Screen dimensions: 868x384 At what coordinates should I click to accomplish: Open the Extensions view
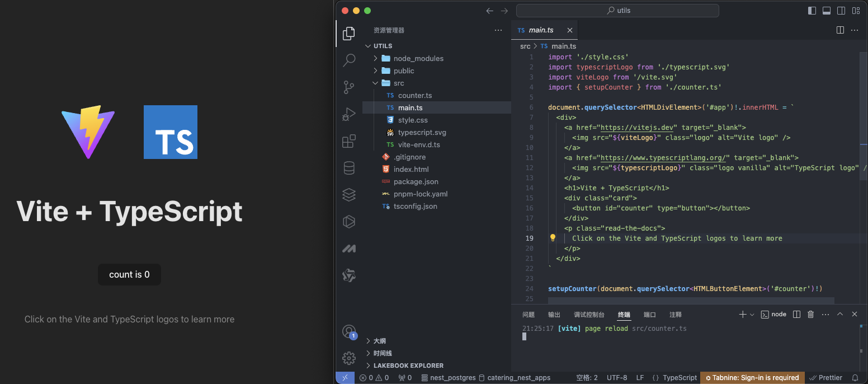(x=349, y=141)
